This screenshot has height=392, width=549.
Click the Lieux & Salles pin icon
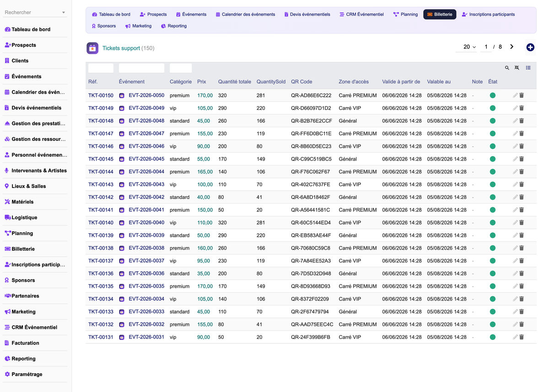7,186
